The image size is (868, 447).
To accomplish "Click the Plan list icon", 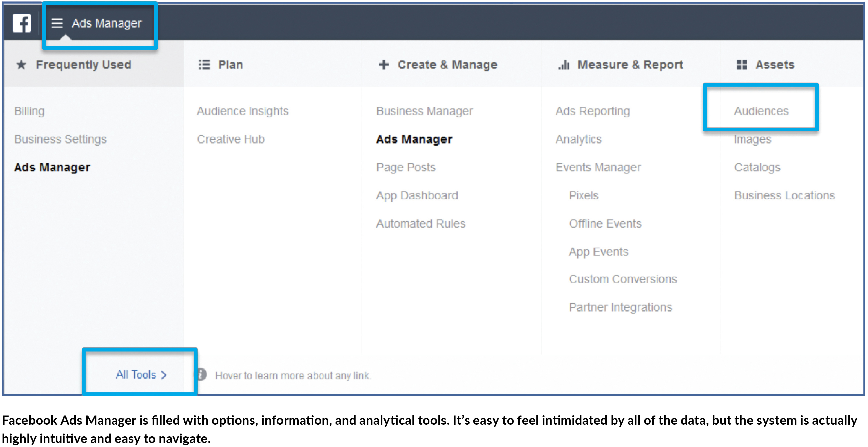I will (x=204, y=65).
